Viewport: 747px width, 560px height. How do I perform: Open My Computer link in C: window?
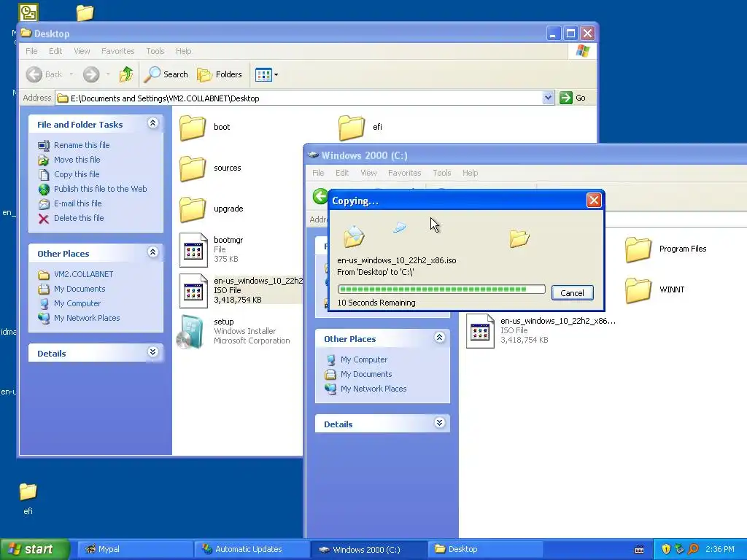(364, 359)
